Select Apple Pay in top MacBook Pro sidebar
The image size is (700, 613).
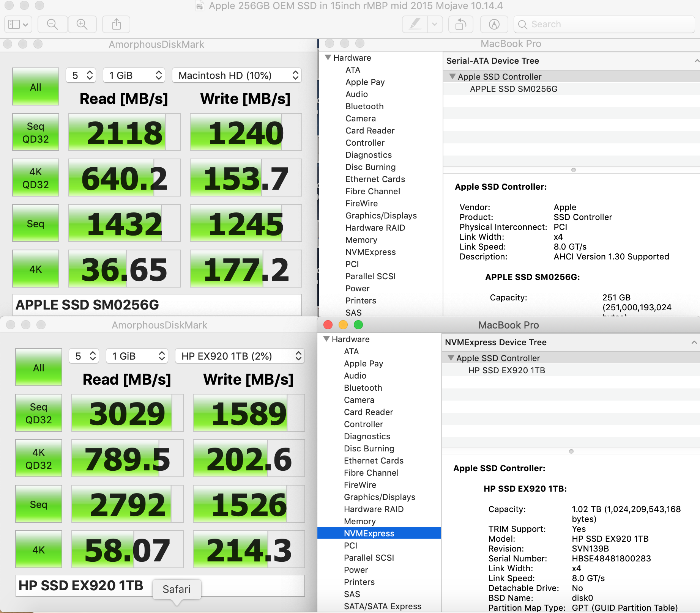click(x=365, y=82)
